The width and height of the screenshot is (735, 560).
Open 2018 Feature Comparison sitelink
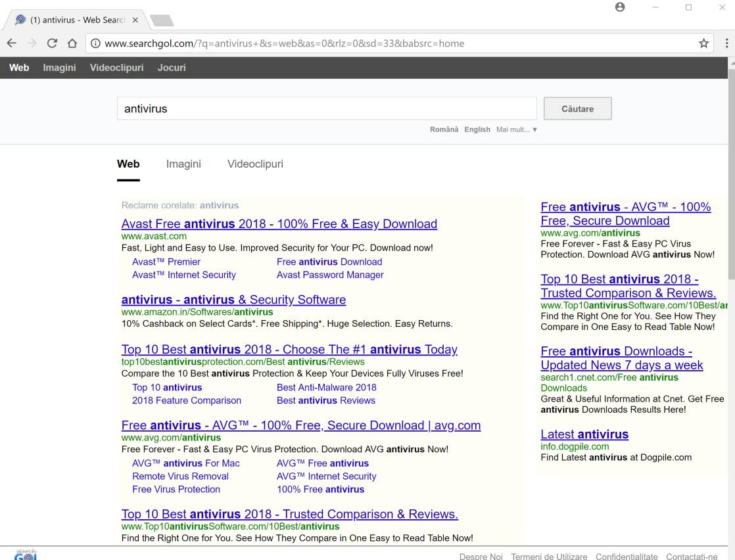point(187,401)
